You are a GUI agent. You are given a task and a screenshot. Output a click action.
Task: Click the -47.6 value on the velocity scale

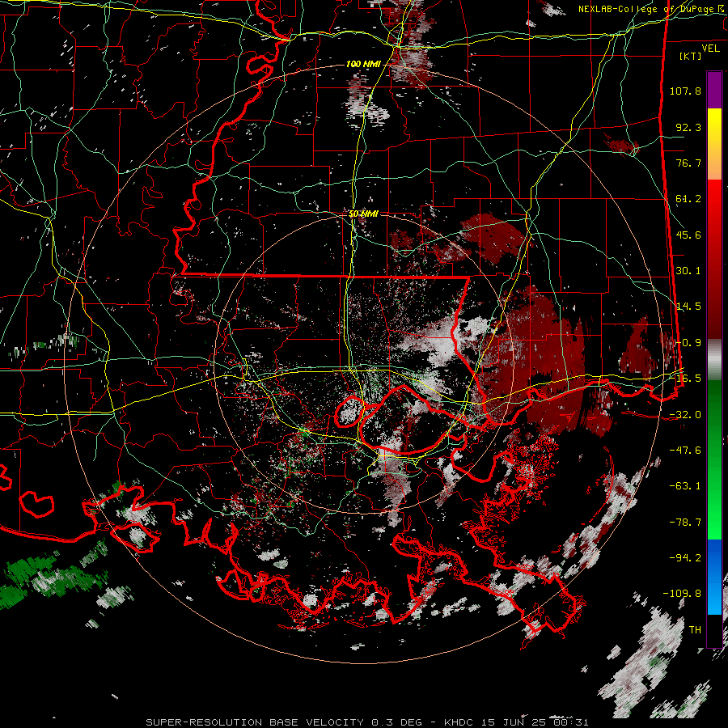click(x=685, y=451)
